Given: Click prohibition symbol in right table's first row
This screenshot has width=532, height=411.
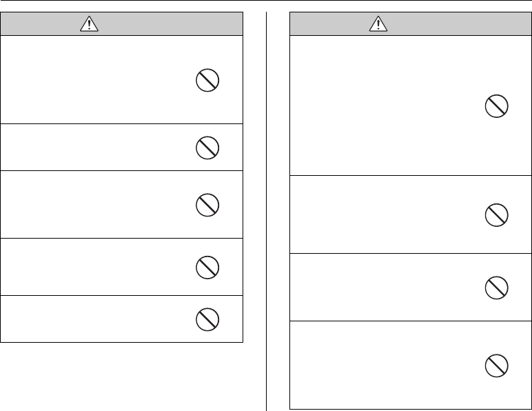Looking at the screenshot, I should click(496, 106).
